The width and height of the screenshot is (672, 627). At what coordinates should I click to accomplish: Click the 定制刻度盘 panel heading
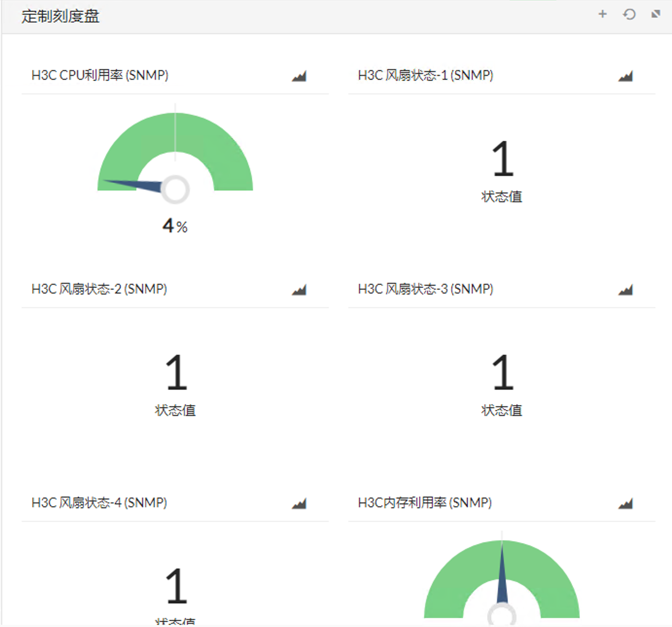click(60, 16)
